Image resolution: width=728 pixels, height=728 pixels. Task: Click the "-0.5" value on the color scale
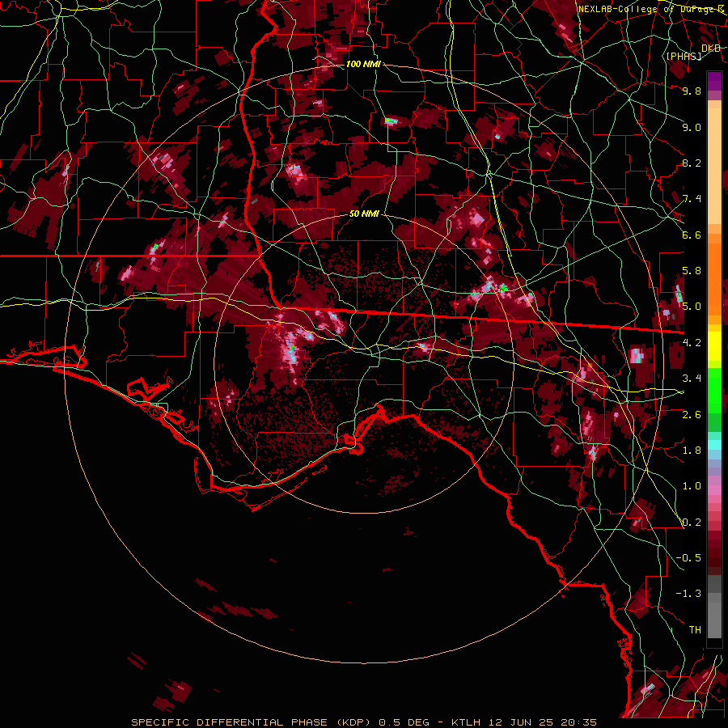[688, 558]
